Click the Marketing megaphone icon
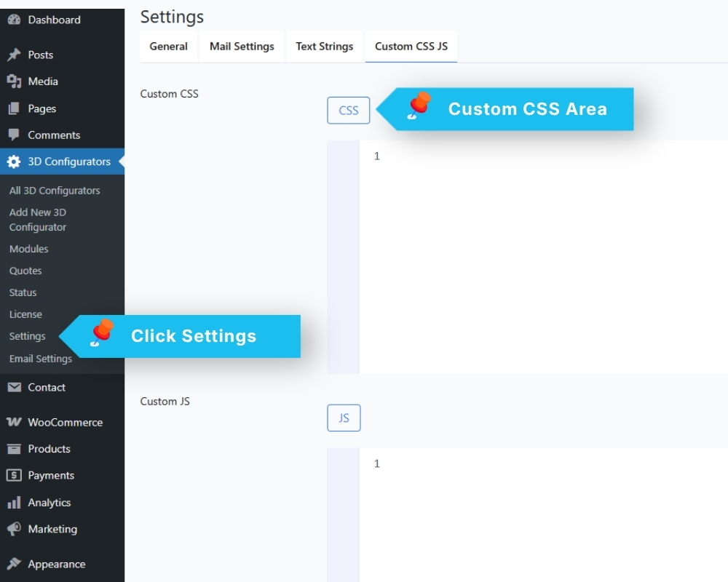This screenshot has height=582, width=728. click(14, 529)
